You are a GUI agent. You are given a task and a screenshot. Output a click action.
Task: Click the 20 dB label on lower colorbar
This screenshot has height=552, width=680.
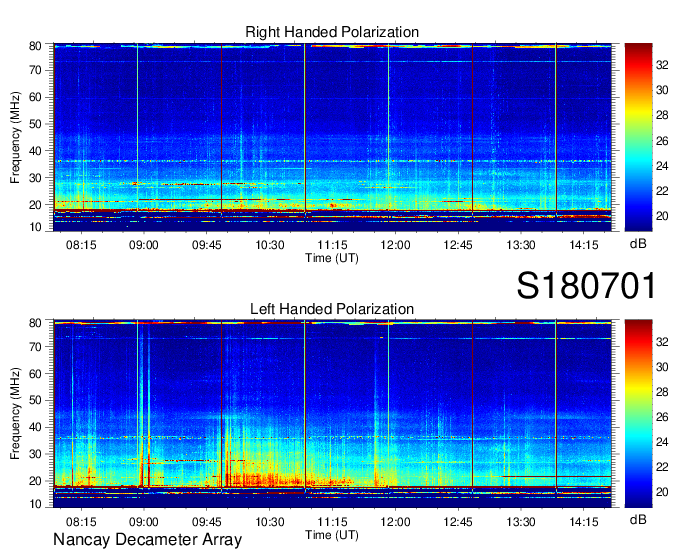tap(662, 492)
